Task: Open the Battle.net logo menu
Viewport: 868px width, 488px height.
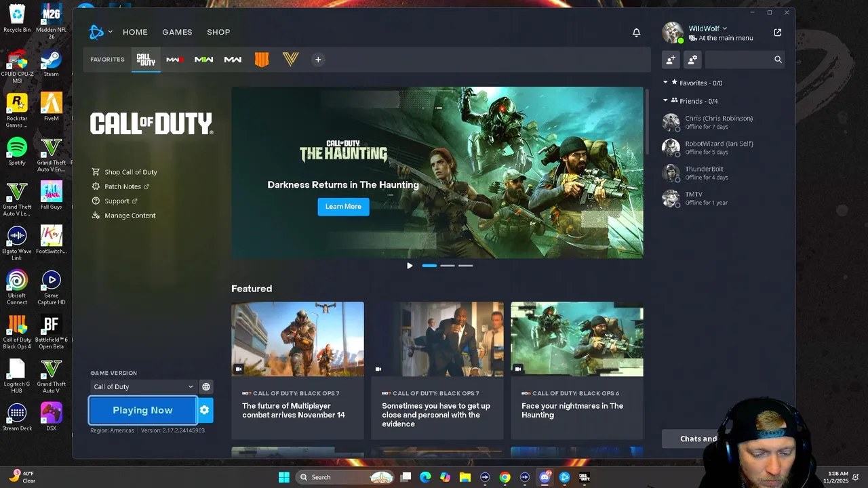Action: click(x=96, y=32)
